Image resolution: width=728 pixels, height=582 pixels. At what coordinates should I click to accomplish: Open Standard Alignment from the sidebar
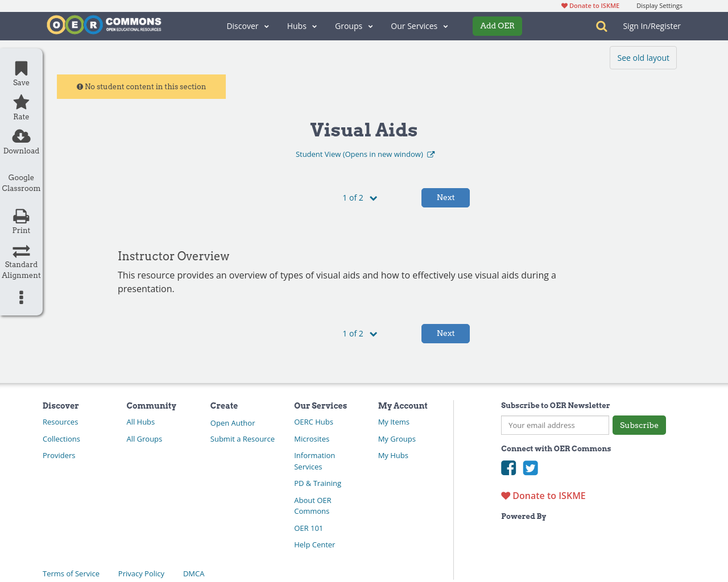[x=20, y=250]
